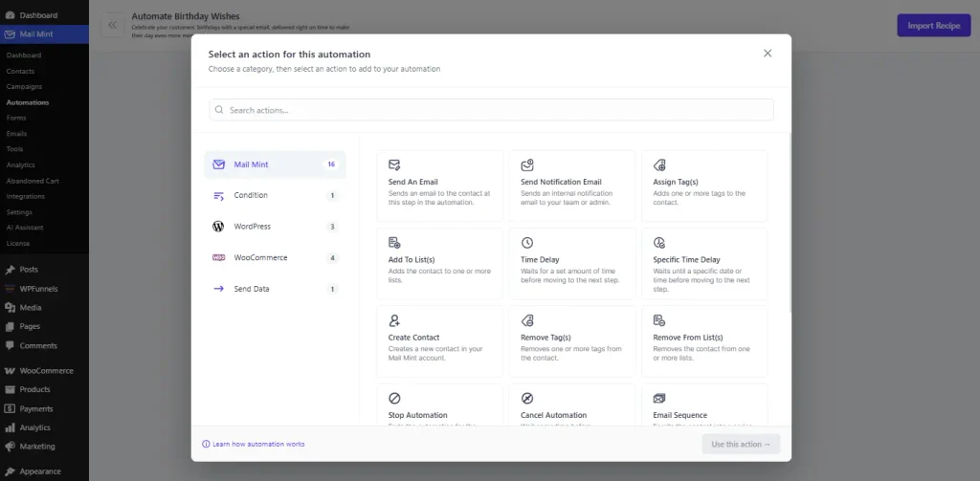Click the Condition category icon

[x=218, y=195]
